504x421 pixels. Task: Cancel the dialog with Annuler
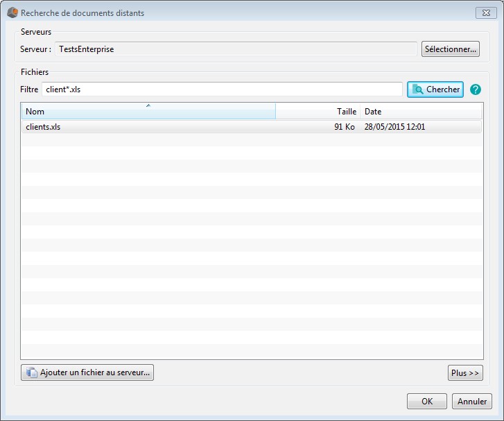click(472, 402)
